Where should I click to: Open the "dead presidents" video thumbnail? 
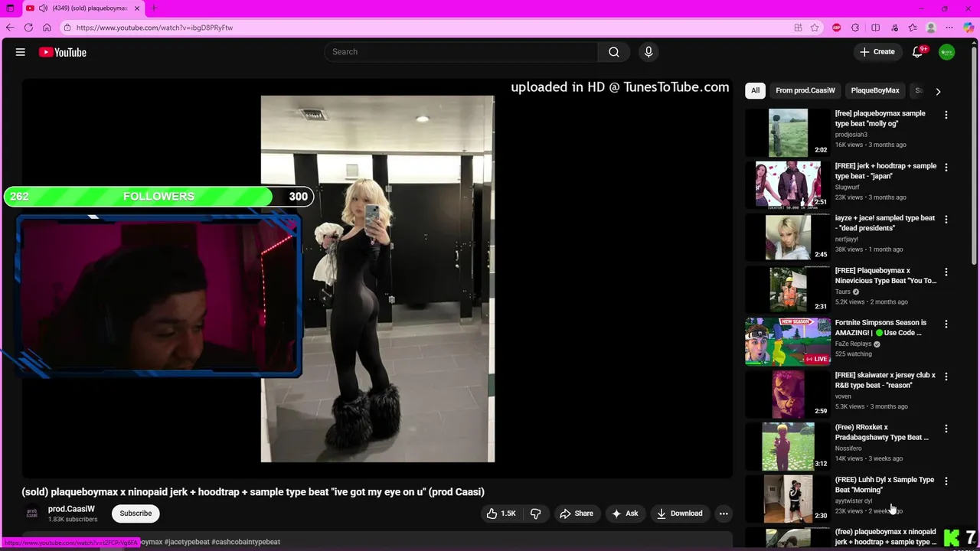point(788,237)
